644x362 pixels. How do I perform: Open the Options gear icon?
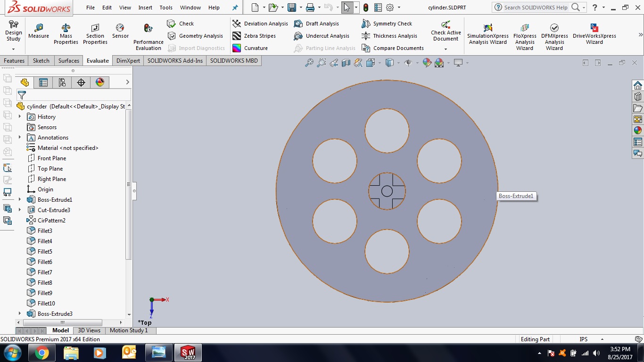coord(390,8)
